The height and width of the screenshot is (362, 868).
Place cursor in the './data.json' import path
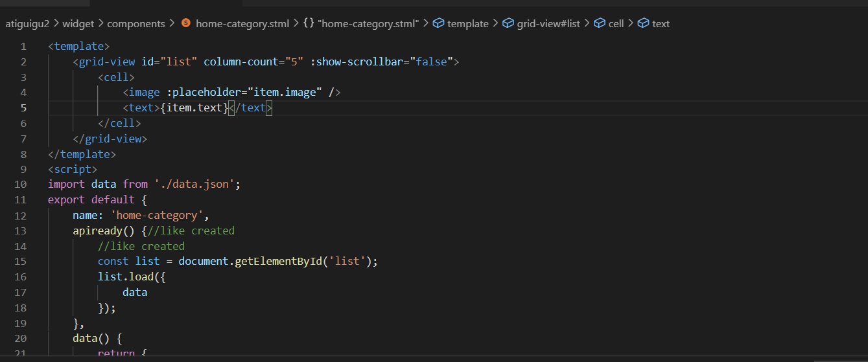pyautogui.click(x=194, y=184)
